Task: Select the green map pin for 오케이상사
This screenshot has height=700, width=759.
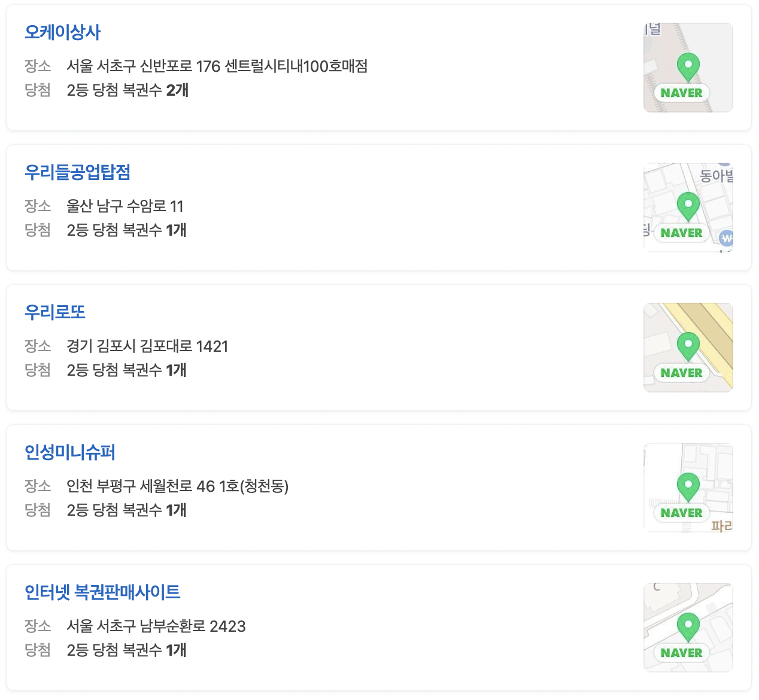Action: coord(688,64)
